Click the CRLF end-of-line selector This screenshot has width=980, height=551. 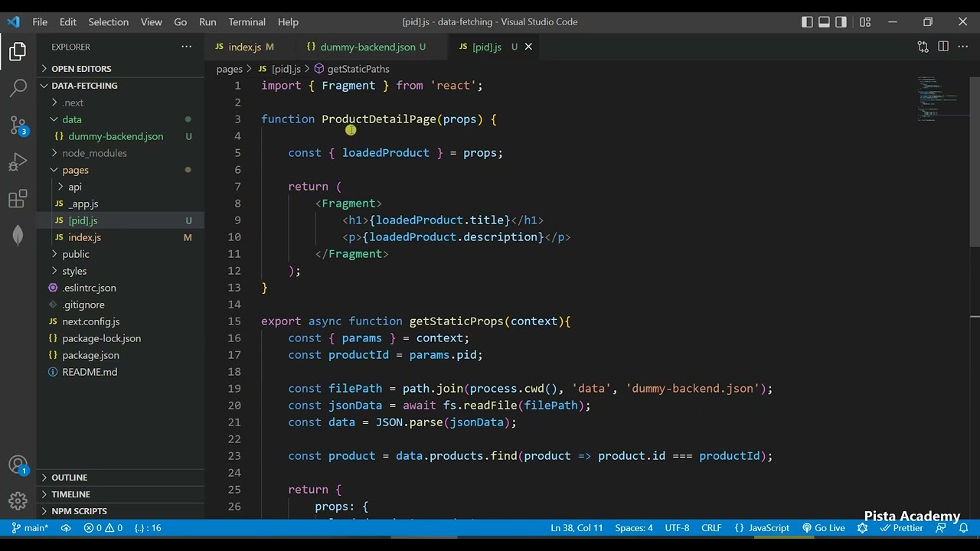point(711,528)
